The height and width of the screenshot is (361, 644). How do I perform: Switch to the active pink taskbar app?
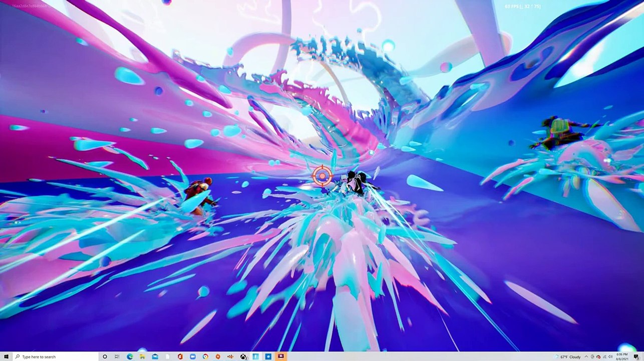(280, 356)
